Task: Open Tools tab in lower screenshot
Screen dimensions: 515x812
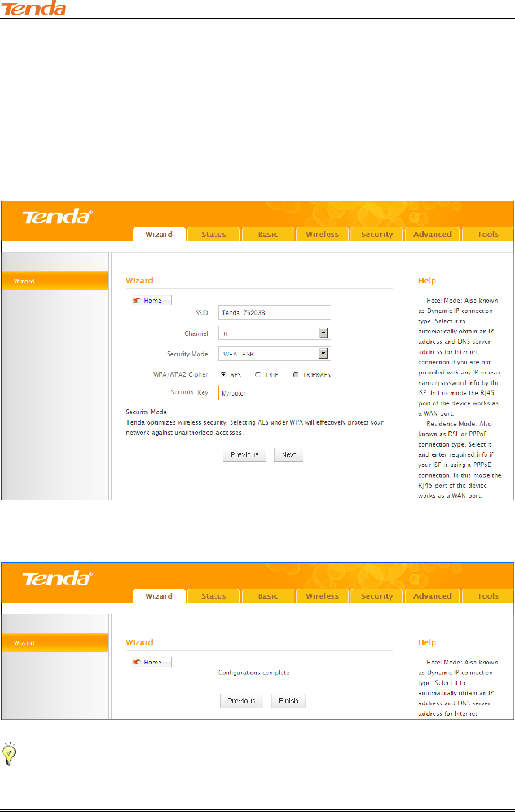Action: (x=488, y=596)
